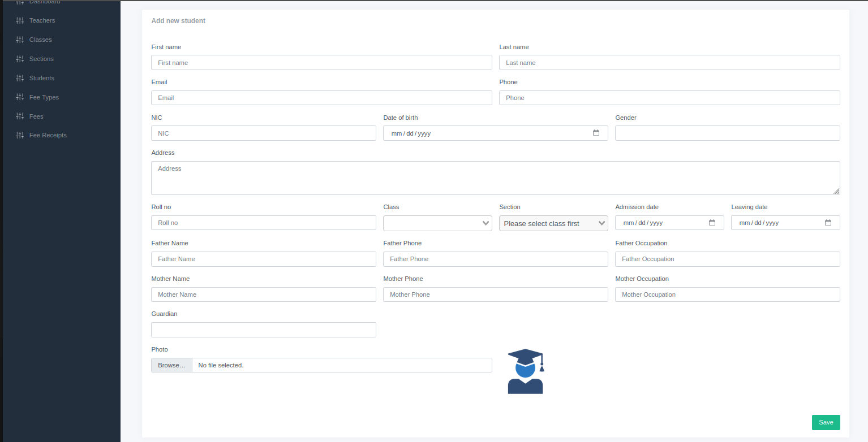The width and height of the screenshot is (868, 442).
Task: Open the Date of birth calendar picker
Action: pyautogui.click(x=596, y=133)
